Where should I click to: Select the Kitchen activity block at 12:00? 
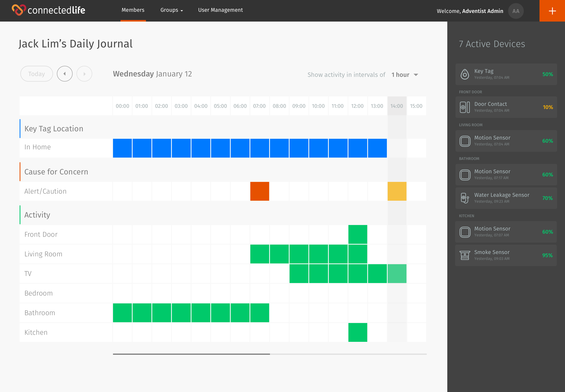tap(358, 332)
